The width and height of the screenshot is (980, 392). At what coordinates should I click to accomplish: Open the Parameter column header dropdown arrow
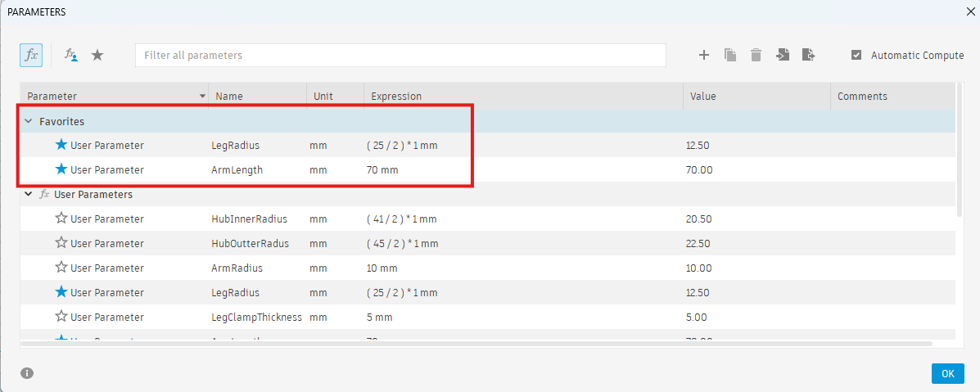(202, 97)
